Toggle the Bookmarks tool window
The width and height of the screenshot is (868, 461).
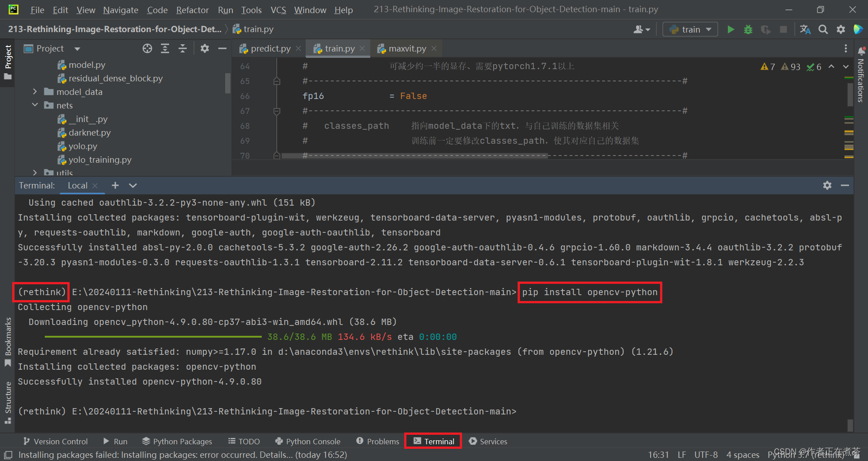coord(8,339)
